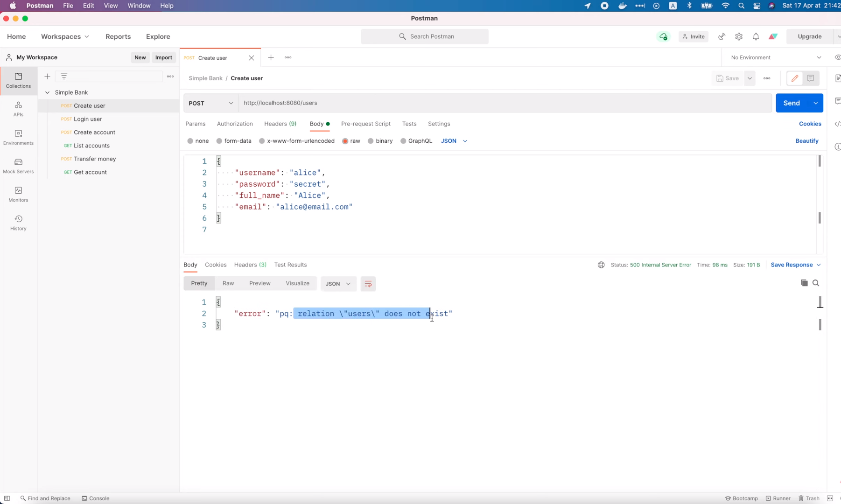841x504 pixels.
Task: Open the notifications bell icon
Action: 756,36
